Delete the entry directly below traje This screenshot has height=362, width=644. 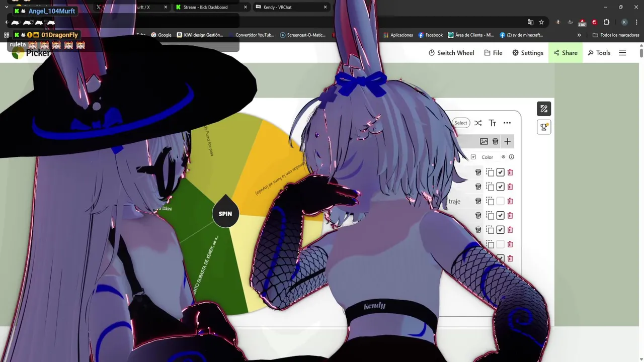[x=510, y=215]
